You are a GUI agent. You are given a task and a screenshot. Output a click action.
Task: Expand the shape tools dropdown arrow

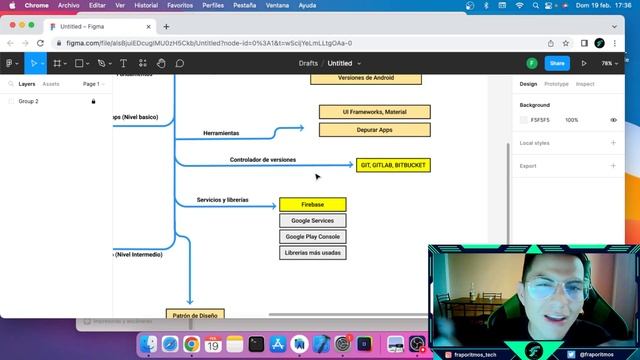[88, 64]
